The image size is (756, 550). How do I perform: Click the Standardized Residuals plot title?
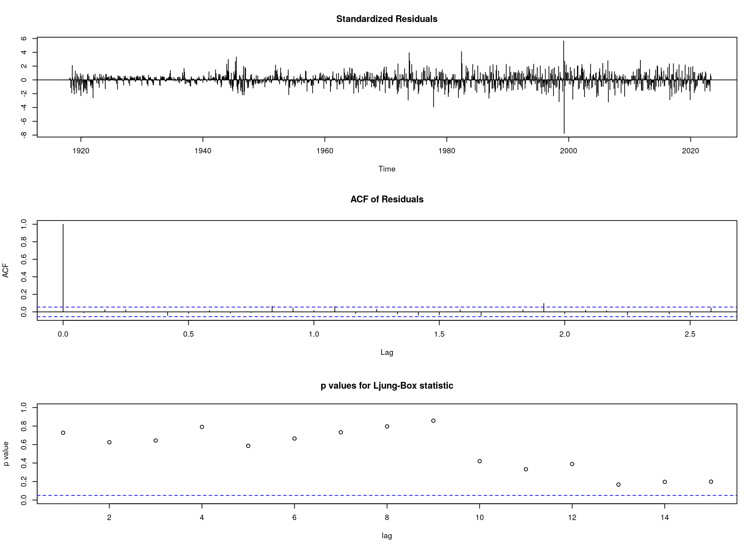pyautogui.click(x=387, y=19)
